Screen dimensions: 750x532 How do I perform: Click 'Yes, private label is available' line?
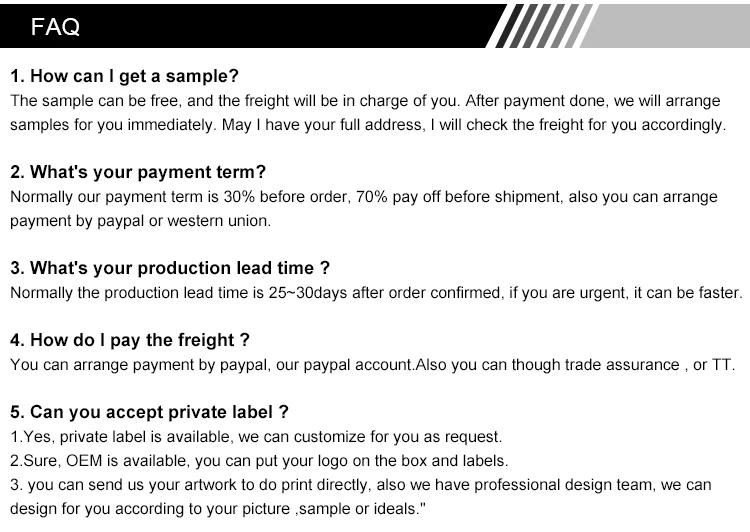256,437
